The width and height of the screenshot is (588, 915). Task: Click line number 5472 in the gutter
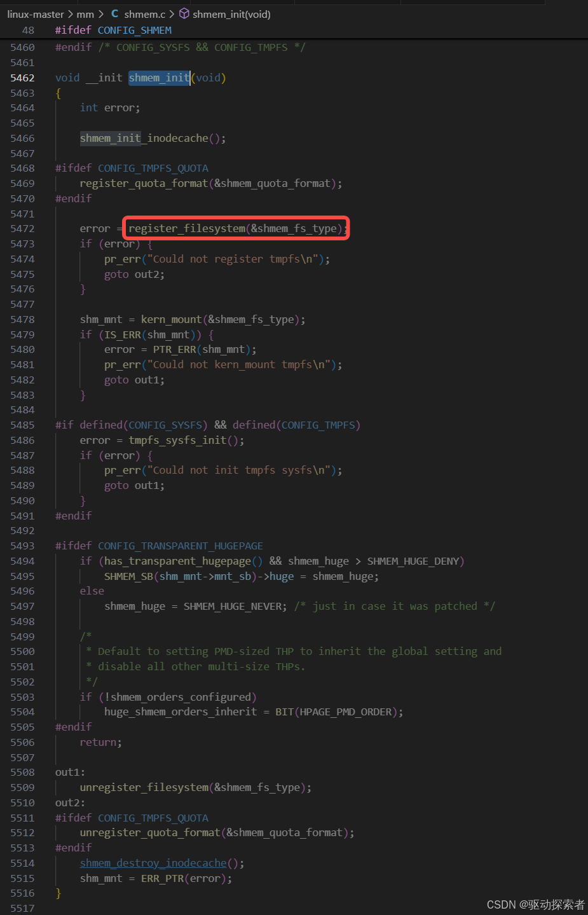point(22,228)
